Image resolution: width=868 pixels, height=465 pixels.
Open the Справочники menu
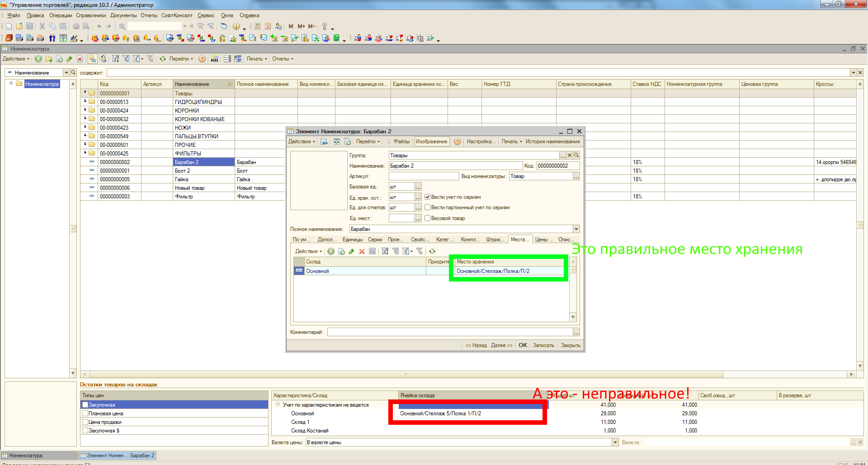91,15
